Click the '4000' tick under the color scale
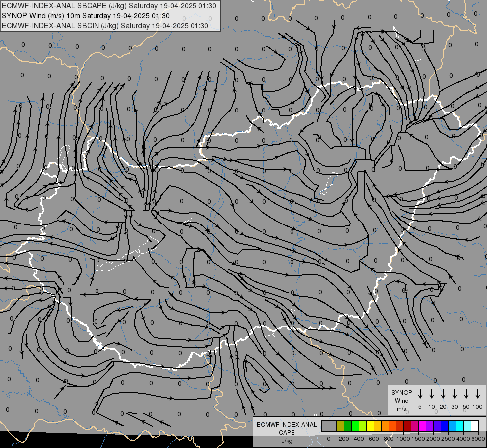Screen dimensions: 487x448 click(463, 439)
